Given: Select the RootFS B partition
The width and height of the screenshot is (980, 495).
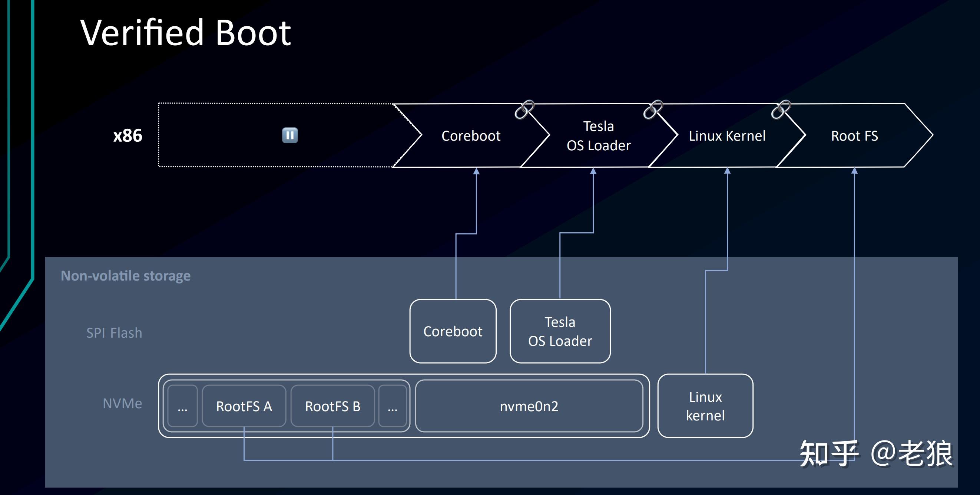Looking at the screenshot, I should click(332, 406).
